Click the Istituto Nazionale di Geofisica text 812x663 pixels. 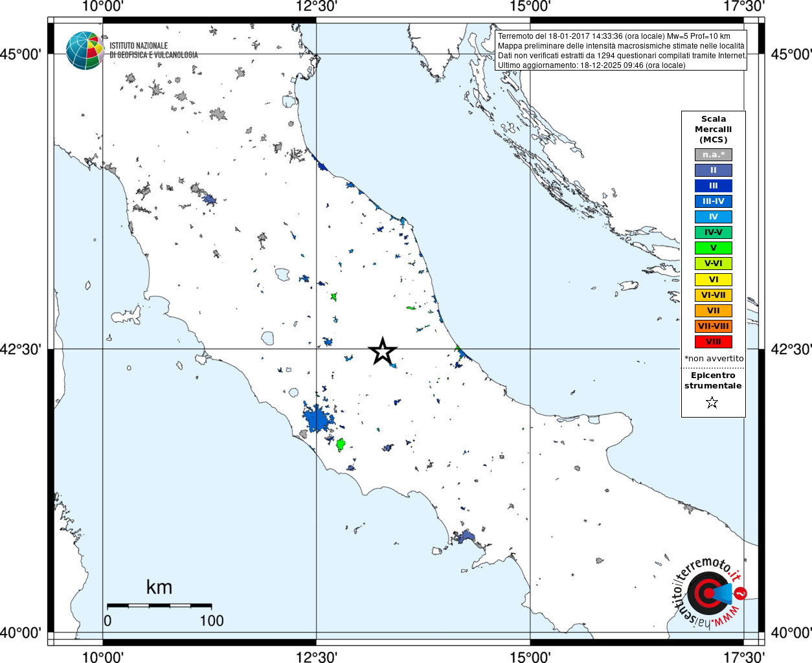pyautogui.click(x=153, y=51)
